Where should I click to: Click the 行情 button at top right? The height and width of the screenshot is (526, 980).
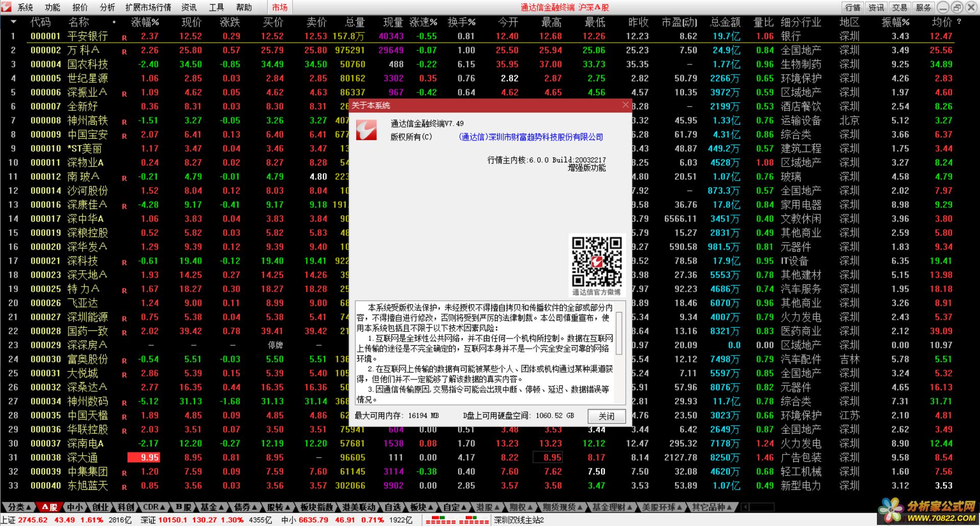[x=853, y=7]
